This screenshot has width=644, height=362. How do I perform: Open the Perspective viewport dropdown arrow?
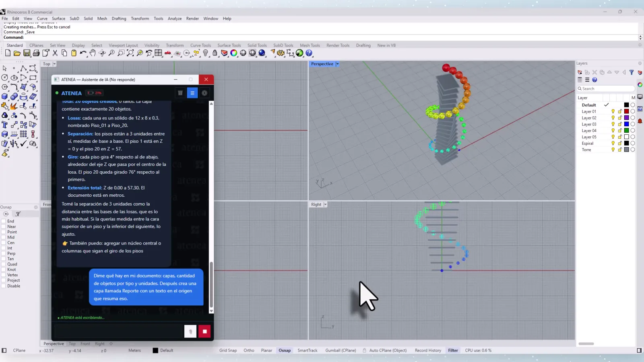pyautogui.click(x=337, y=64)
